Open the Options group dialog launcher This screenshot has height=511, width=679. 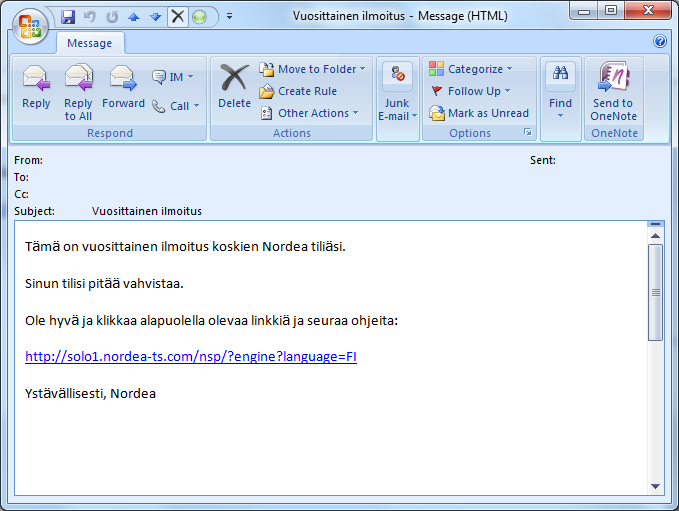(528, 132)
